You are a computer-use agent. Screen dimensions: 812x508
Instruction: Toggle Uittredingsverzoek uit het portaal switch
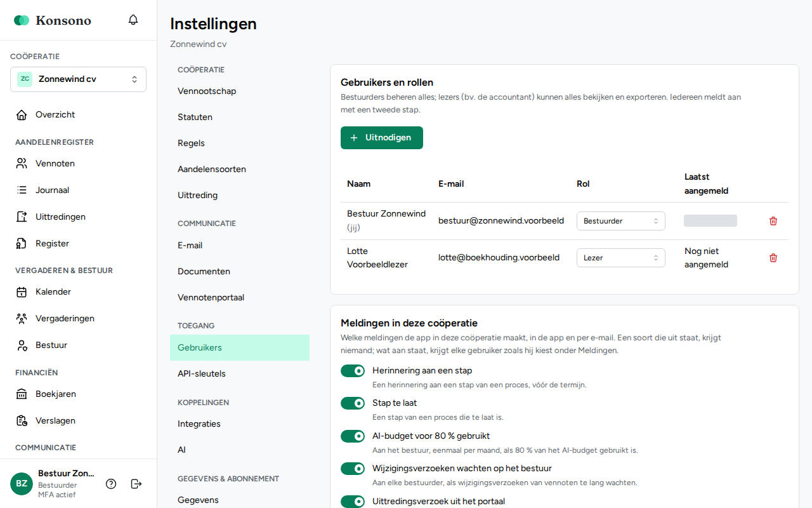click(x=353, y=502)
